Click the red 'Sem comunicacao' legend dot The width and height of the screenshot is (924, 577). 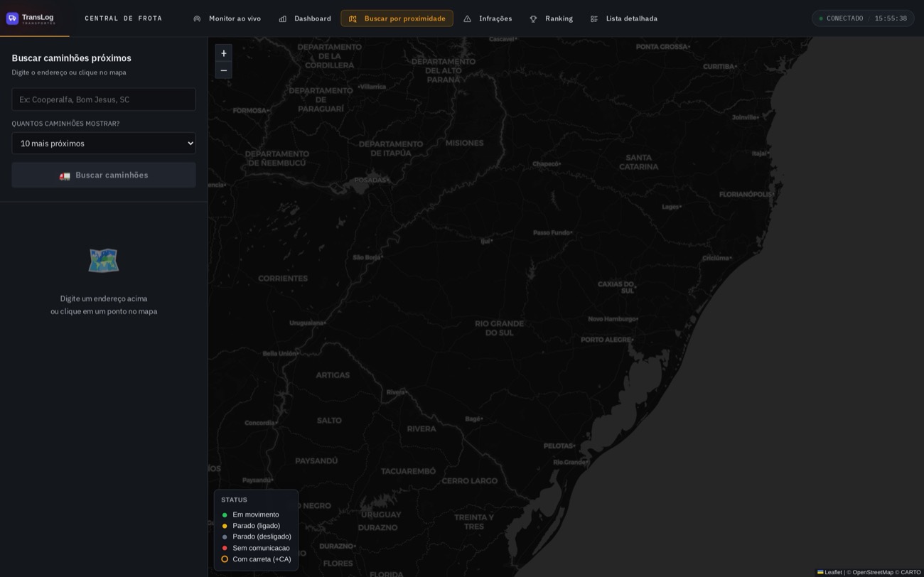(x=225, y=548)
